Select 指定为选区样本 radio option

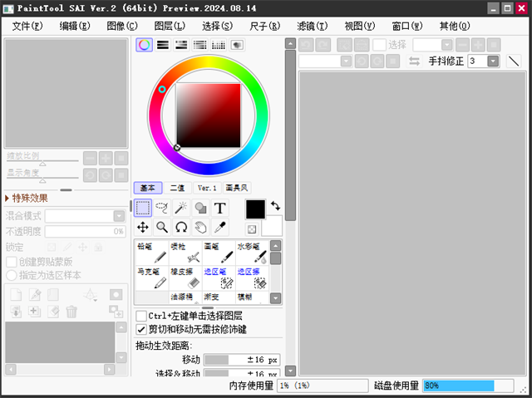(x=12, y=275)
